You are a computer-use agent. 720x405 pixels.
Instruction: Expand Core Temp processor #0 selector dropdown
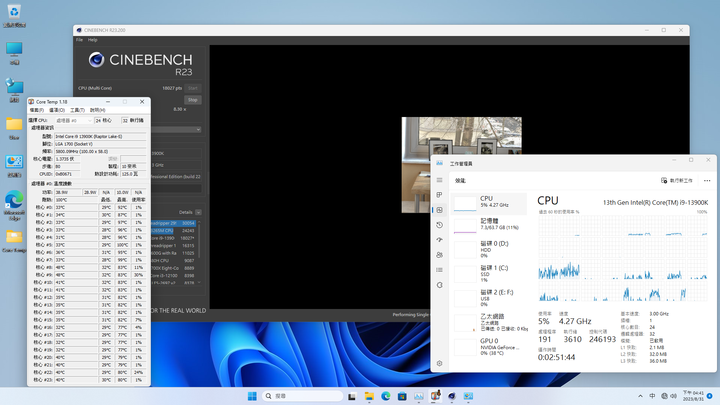tap(73, 120)
